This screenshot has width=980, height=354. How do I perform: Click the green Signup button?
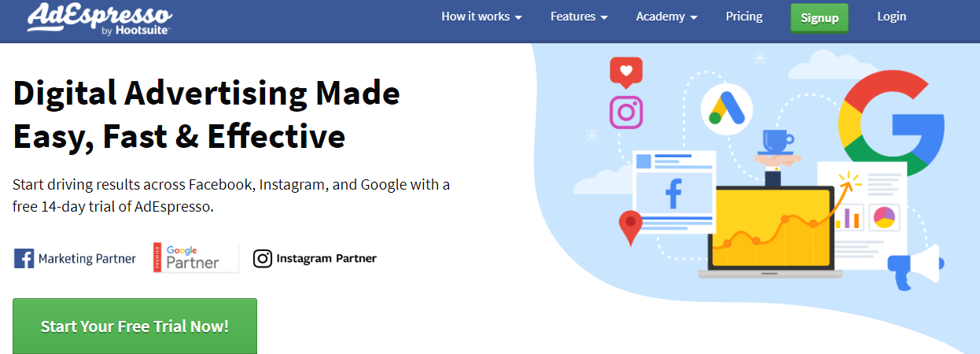click(820, 17)
